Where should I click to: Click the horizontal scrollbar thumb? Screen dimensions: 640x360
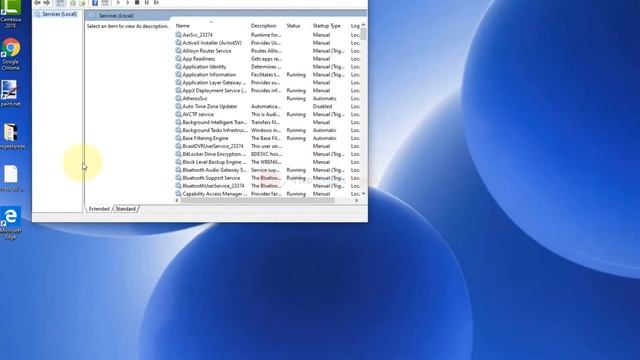(258, 200)
